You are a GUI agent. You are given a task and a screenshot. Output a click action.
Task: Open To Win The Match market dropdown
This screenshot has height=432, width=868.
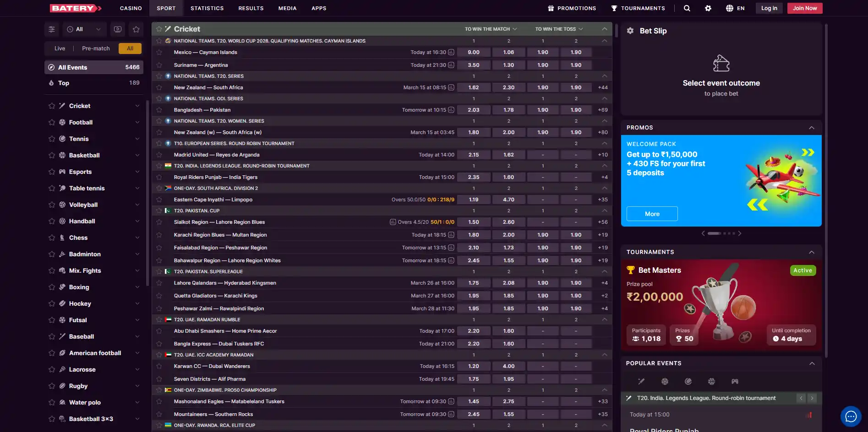point(491,29)
